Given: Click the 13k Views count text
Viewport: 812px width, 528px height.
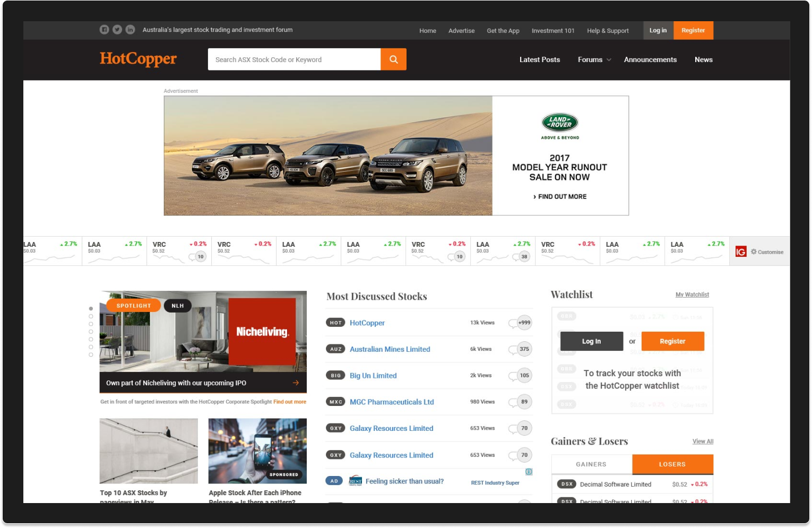Looking at the screenshot, I should [482, 323].
